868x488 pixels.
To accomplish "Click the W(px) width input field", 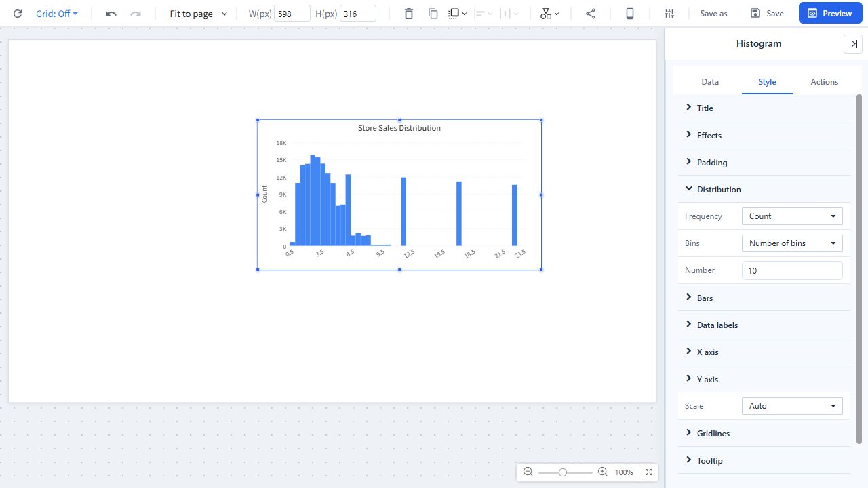I will coord(292,14).
